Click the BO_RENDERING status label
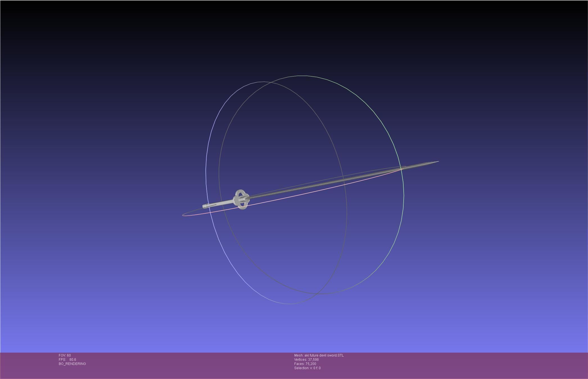The height and width of the screenshot is (379, 588). (x=72, y=364)
